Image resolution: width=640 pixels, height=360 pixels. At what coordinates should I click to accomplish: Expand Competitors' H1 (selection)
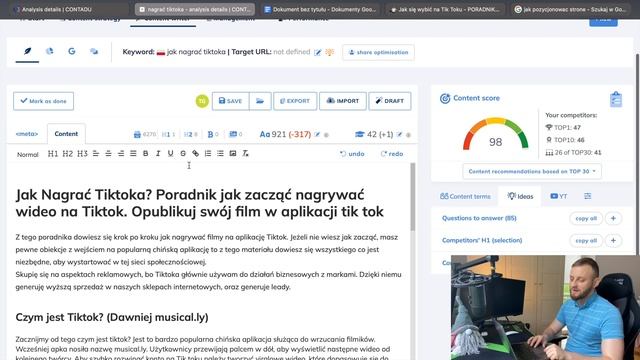coord(482,240)
